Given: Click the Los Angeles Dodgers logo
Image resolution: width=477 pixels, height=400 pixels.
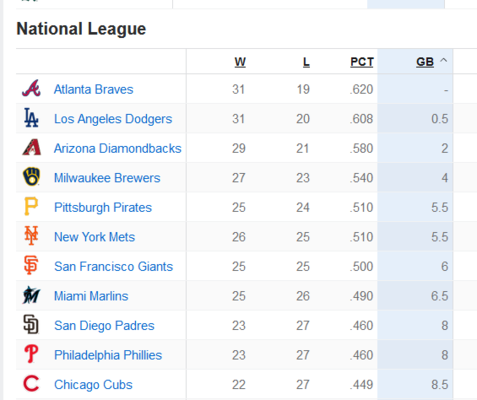Looking at the screenshot, I should (31, 118).
